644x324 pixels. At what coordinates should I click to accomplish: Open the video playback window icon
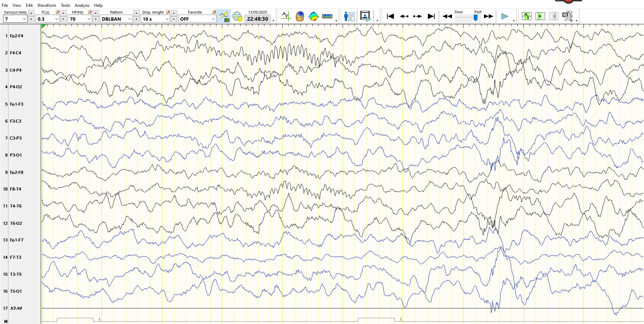tap(365, 16)
